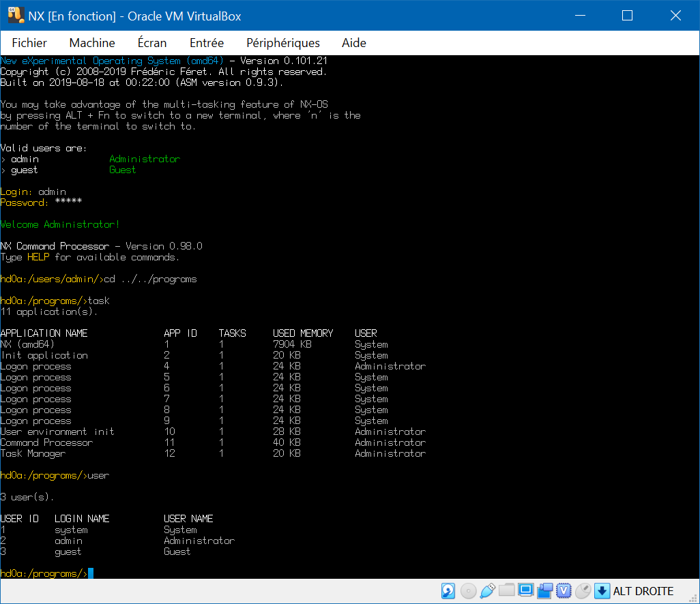This screenshot has height=604, width=700.
Task: Click green 'Administrator' in the valid users list
Action: click(145, 159)
